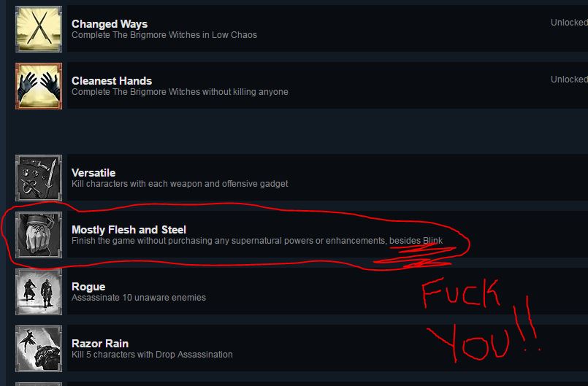Select 'Kill 5 characters with Drop Assassination' text
Image resolution: width=588 pixels, height=386 pixels.
pos(152,355)
